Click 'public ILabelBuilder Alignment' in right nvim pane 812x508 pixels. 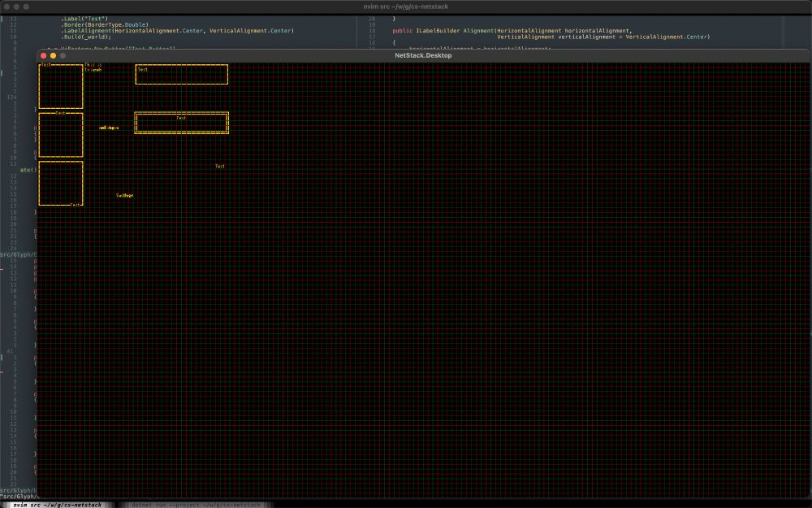[444, 31]
